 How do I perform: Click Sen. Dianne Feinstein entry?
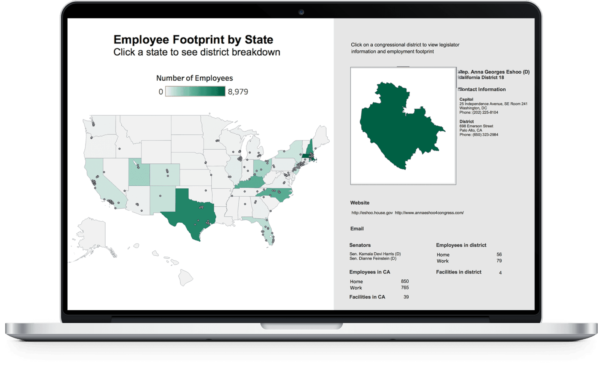click(x=373, y=259)
